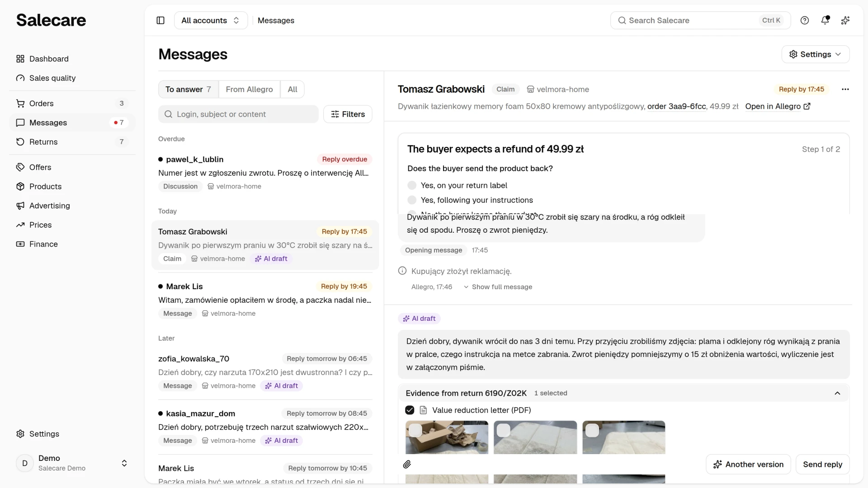This screenshot has width=868, height=488.
Task: Switch to the All tab
Action: (x=292, y=89)
